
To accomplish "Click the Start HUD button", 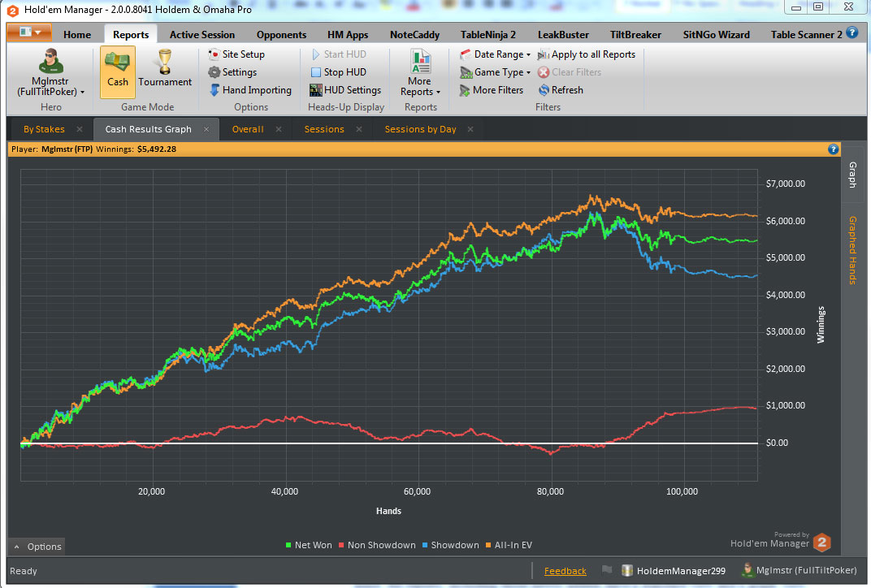I will pyautogui.click(x=338, y=54).
